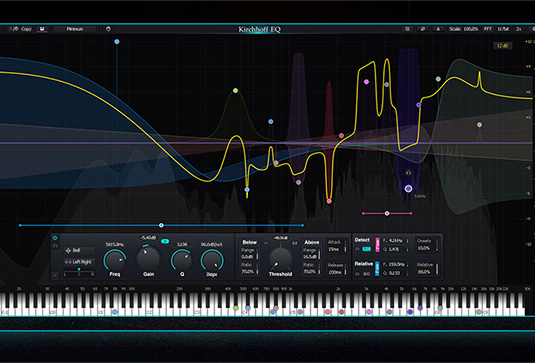535x363 pixels.
Task: Click the Relative F. 159.5Hz value
Action: point(395,265)
